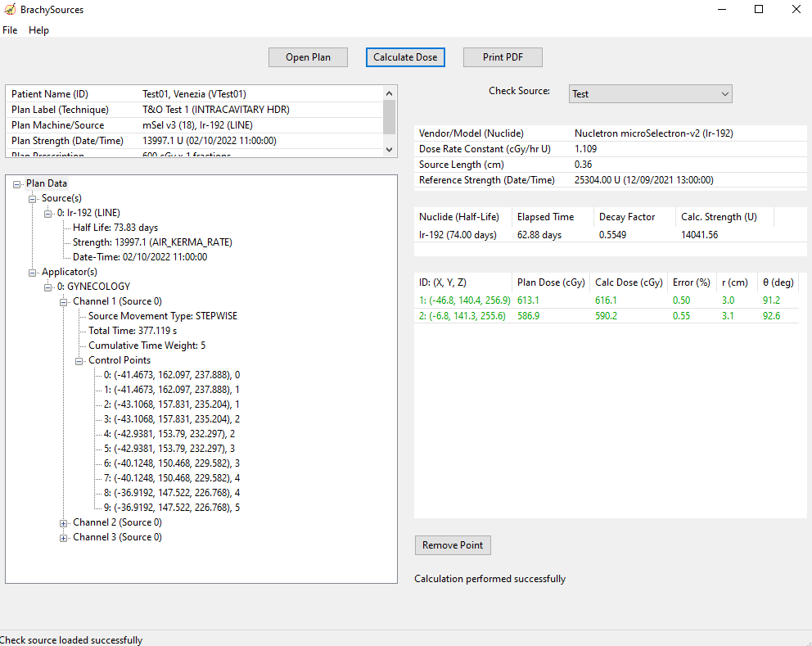Click the Print PDF button
The height and width of the screenshot is (646, 812).
pyautogui.click(x=503, y=57)
